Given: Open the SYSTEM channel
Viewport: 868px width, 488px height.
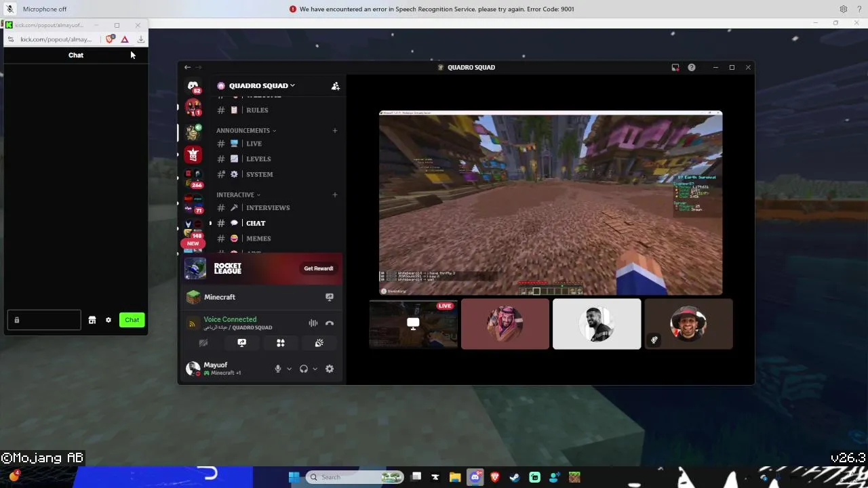Looking at the screenshot, I should tap(259, 174).
